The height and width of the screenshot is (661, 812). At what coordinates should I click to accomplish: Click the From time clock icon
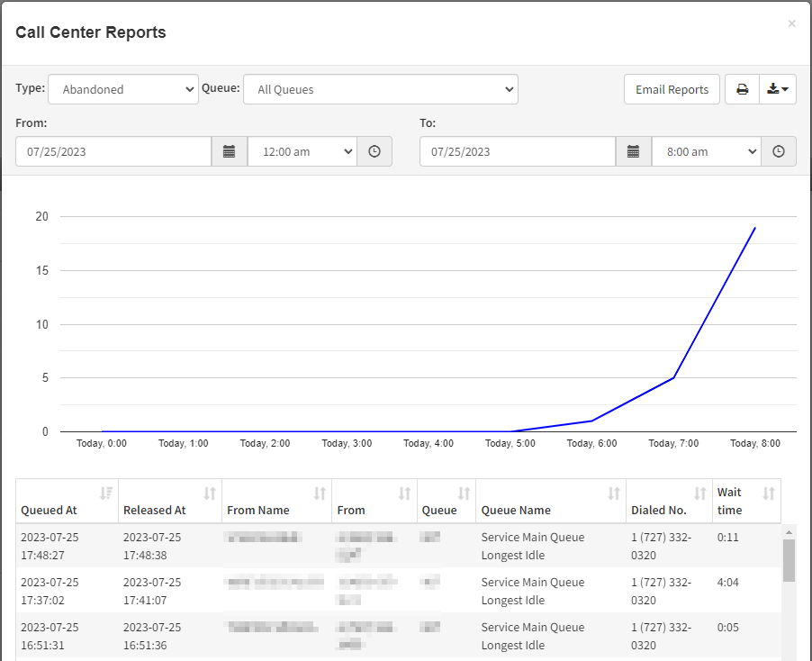pos(374,151)
